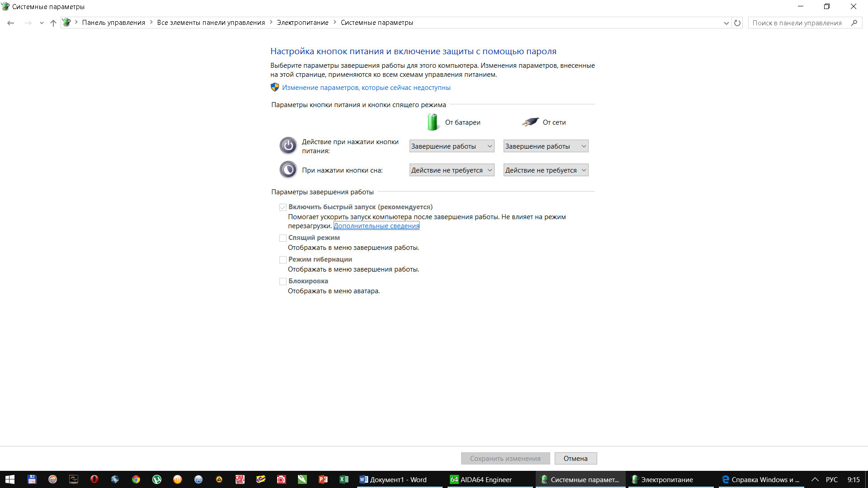Screen dimensions: 868x488
Task: Open Google Chrome from taskbar
Action: click(x=136, y=479)
